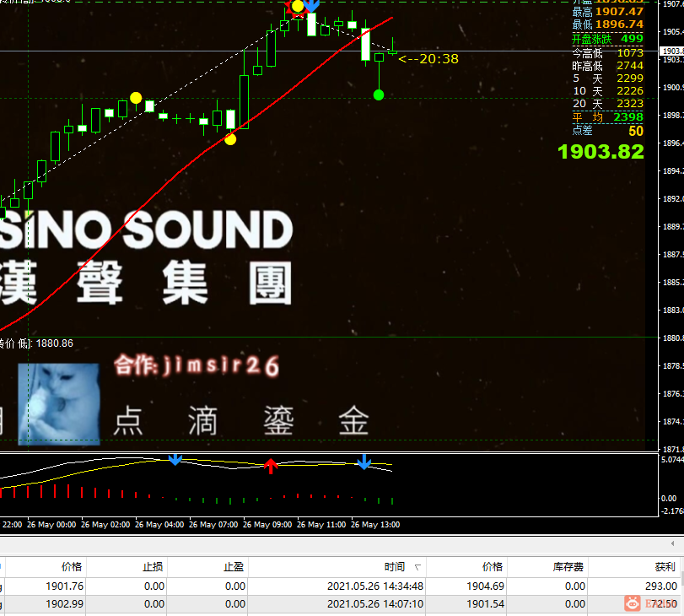
Task: Click the current price tag on the price axis
Action: pyautogui.click(x=672, y=51)
